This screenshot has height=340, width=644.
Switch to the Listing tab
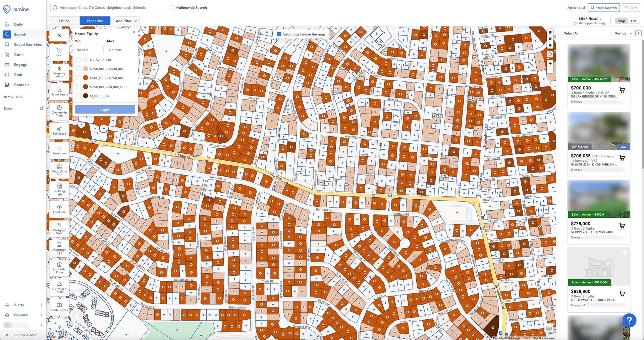click(x=64, y=20)
